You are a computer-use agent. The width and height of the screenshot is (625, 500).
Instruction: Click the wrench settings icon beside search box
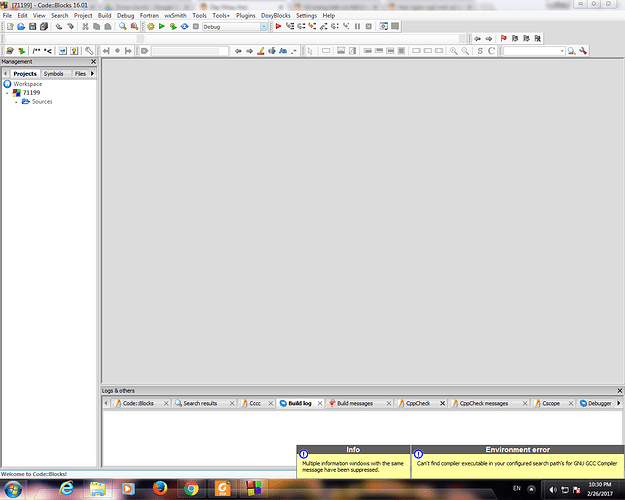pos(583,51)
